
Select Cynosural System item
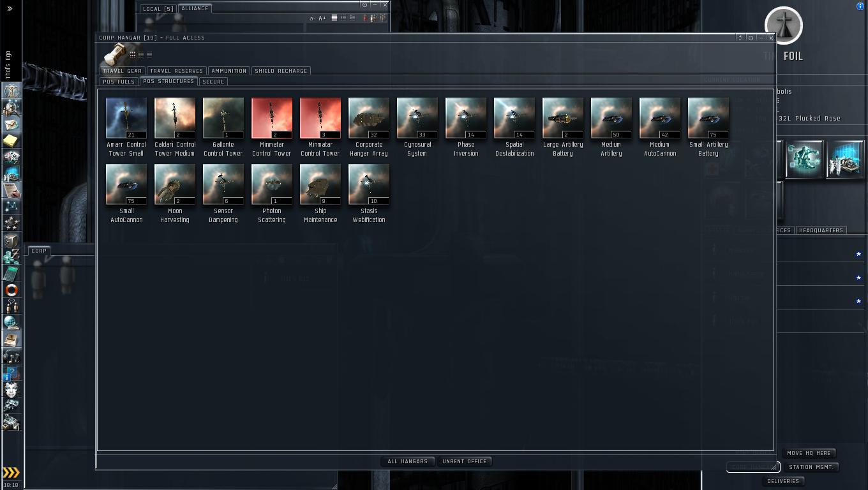[x=417, y=127]
